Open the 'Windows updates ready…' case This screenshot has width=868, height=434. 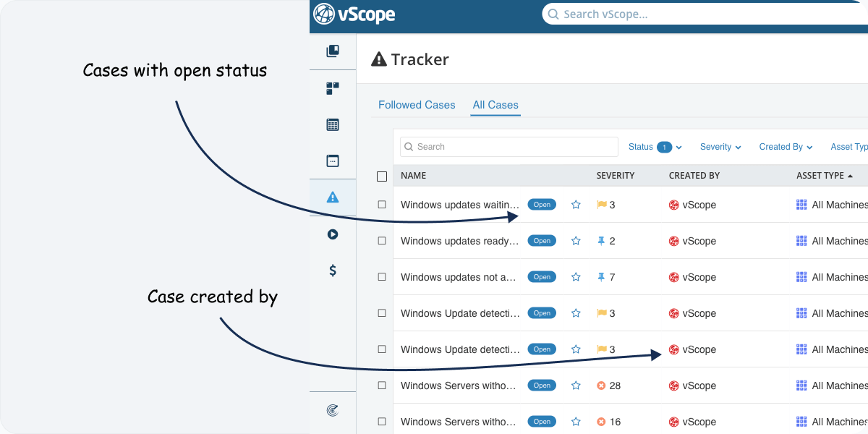(460, 241)
